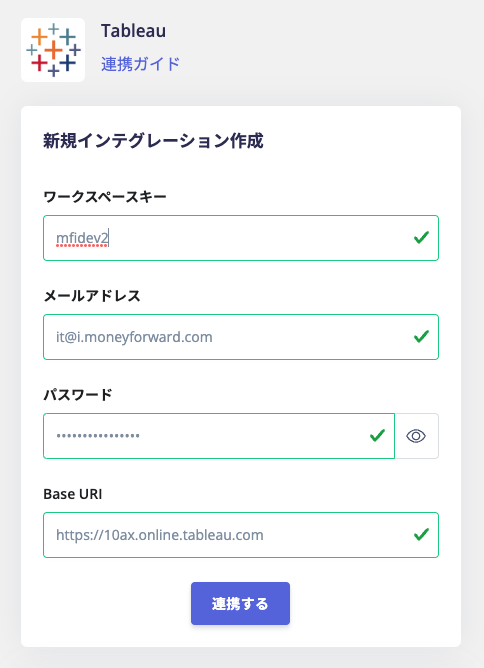This screenshot has height=668, width=484.
Task: Click the Tableau logo icon
Action: coord(53,50)
